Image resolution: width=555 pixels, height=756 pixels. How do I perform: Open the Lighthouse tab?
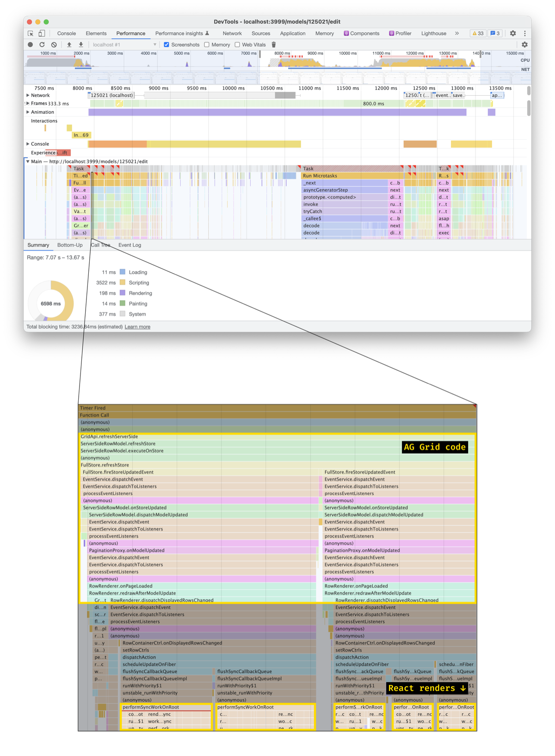[434, 33]
